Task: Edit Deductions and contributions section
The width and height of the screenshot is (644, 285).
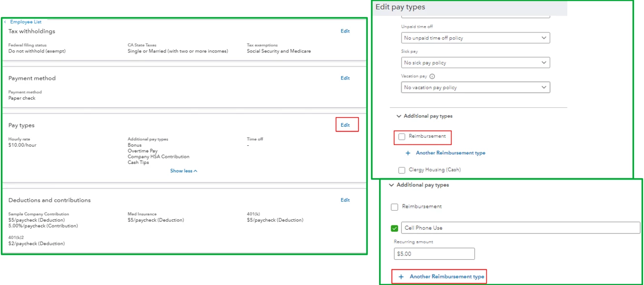Action: click(345, 200)
